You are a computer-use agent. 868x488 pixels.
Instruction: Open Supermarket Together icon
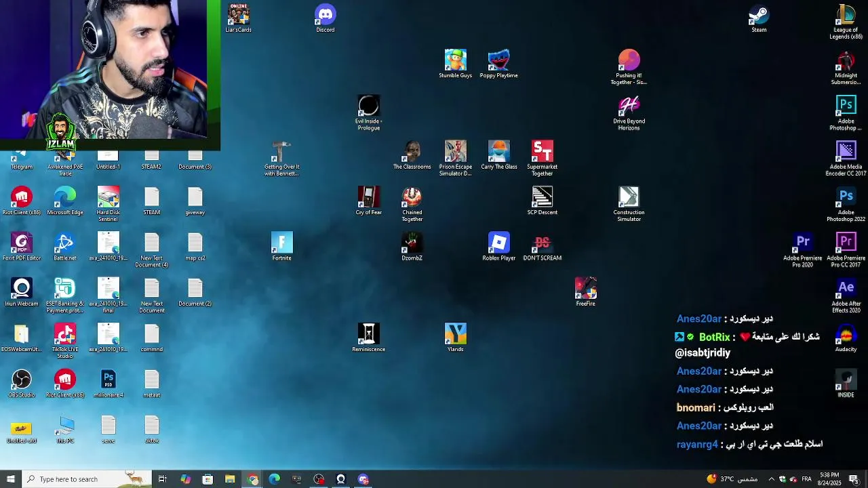pyautogui.click(x=542, y=159)
